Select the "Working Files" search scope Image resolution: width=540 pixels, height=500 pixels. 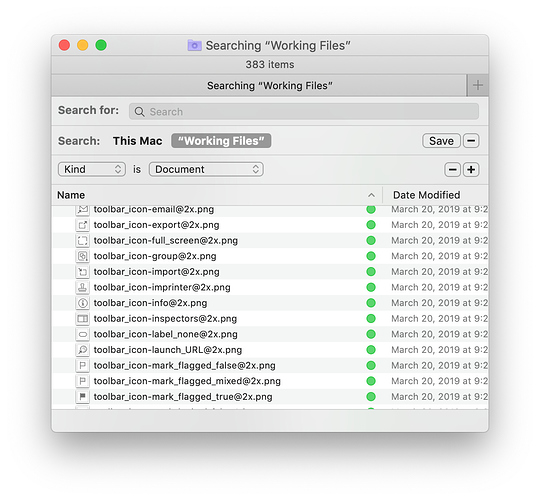point(221,141)
